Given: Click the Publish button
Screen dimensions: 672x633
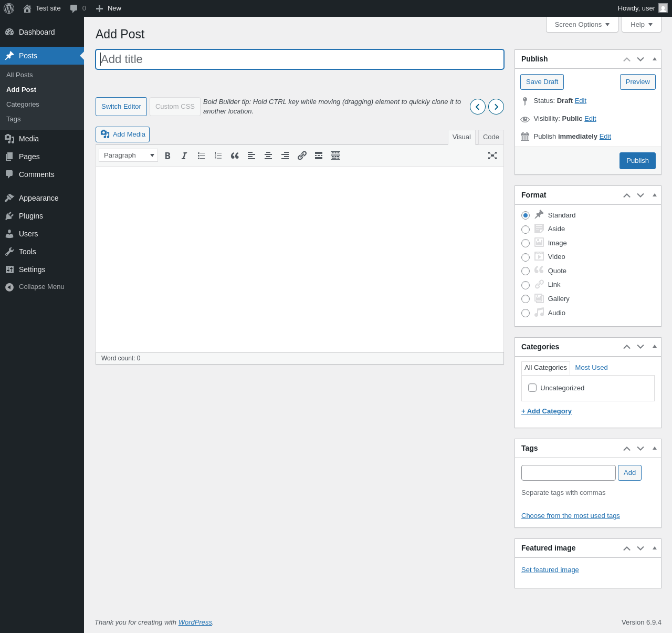Looking at the screenshot, I should 637,161.
